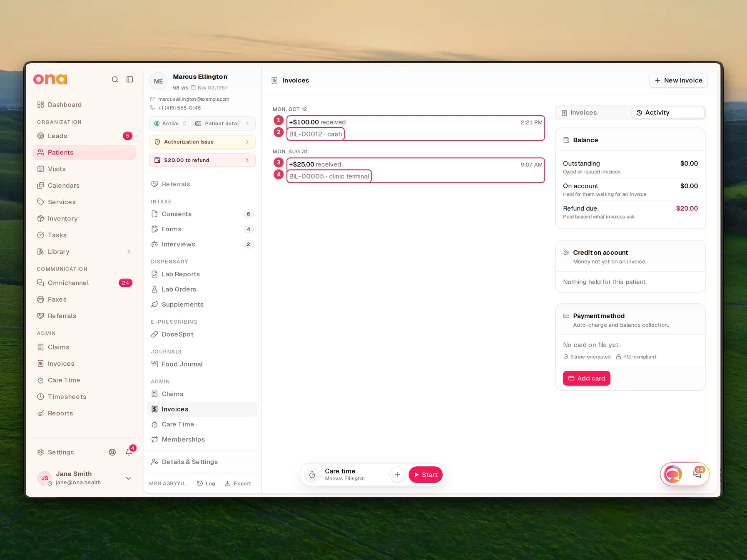Open the notifications bell
747x560 pixels.
tap(129, 452)
